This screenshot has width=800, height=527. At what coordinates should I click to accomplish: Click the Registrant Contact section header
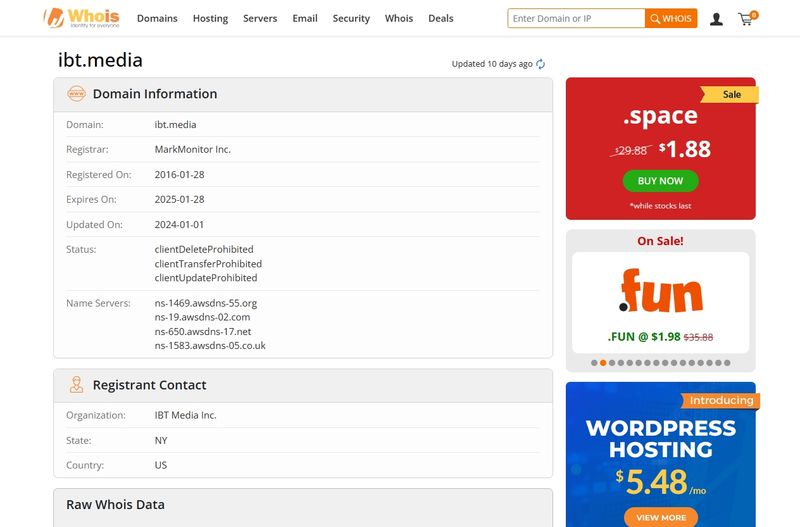click(303, 385)
